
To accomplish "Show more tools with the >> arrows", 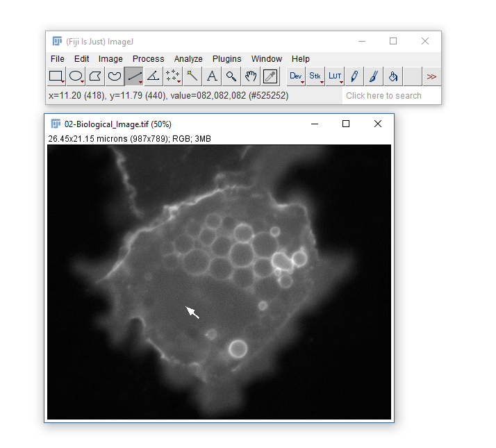I will click(x=431, y=76).
